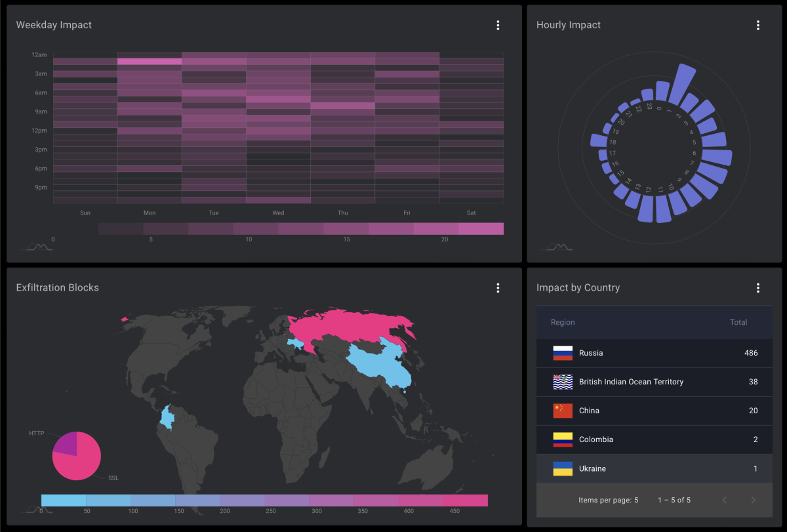Click the Region column header
Viewport: 787px width, 532px height.
click(x=563, y=322)
